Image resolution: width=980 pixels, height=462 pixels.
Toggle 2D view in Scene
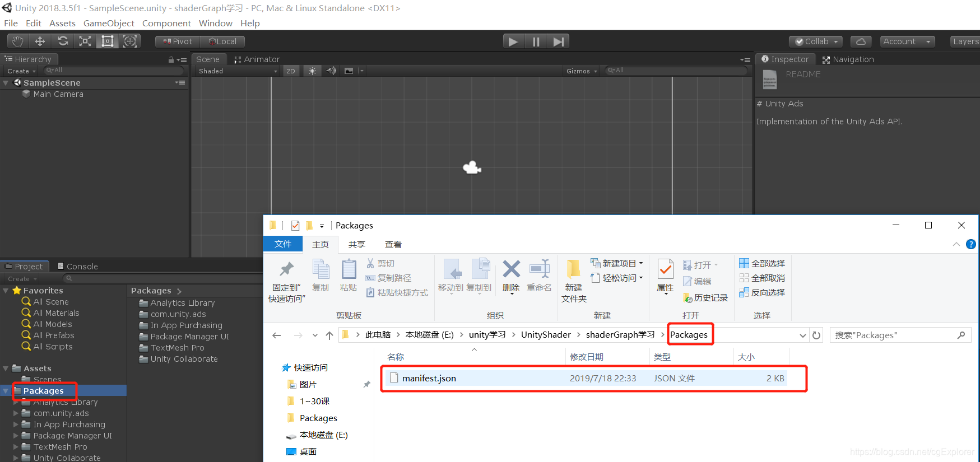291,71
